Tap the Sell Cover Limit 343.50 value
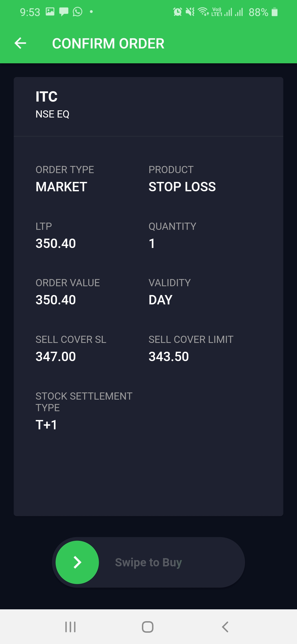Screen dimensions: 297x644 169,357
